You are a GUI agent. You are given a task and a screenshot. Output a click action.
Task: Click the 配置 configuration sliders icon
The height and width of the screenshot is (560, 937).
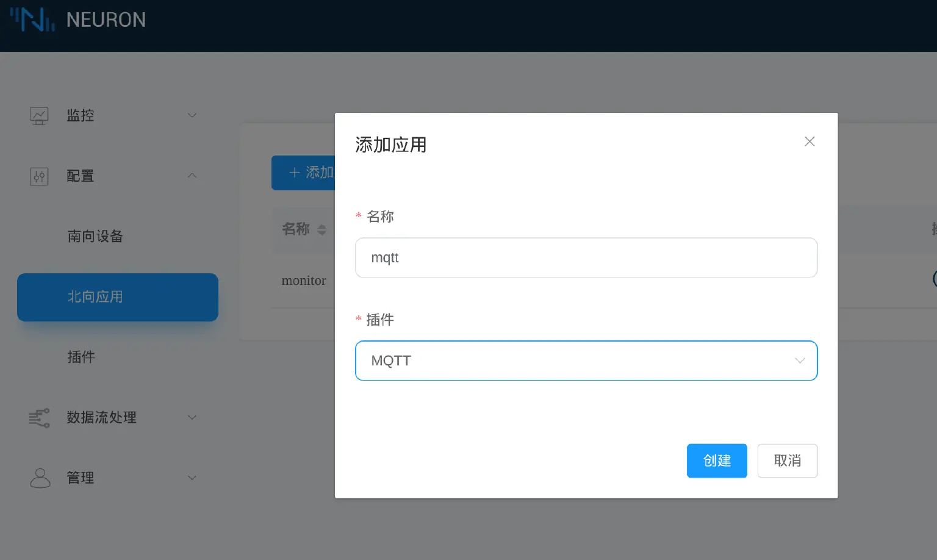tap(39, 176)
